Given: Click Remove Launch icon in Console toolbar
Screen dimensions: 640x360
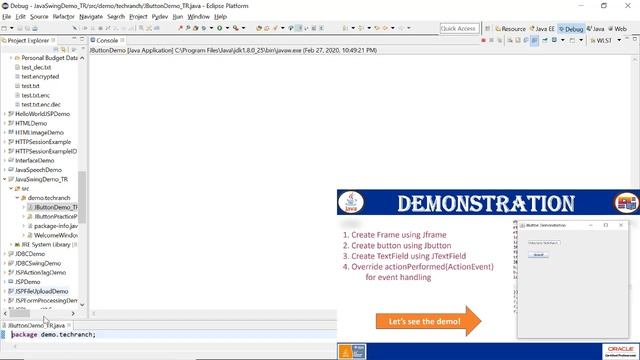Looking at the screenshot, I should [491, 40].
